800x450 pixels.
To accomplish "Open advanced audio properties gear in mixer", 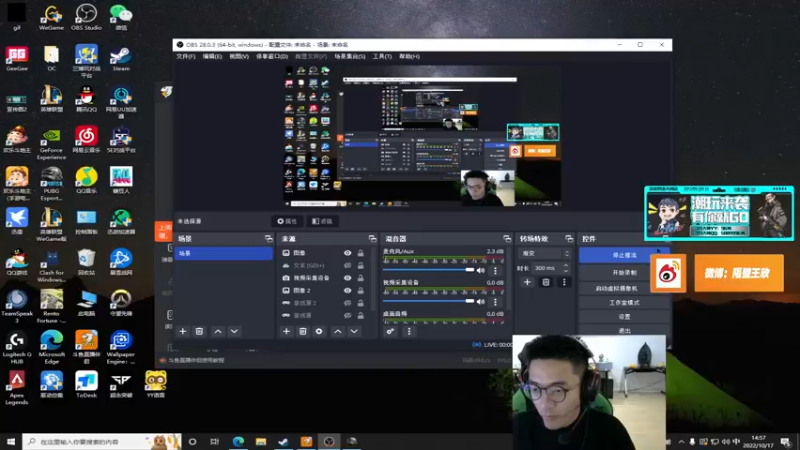I will 390,332.
